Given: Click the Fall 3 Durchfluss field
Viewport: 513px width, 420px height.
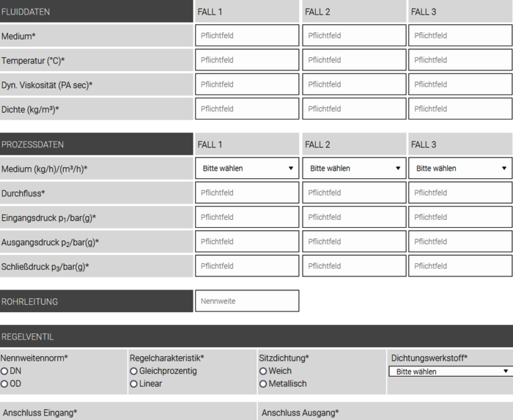Looking at the screenshot, I should [460, 193].
